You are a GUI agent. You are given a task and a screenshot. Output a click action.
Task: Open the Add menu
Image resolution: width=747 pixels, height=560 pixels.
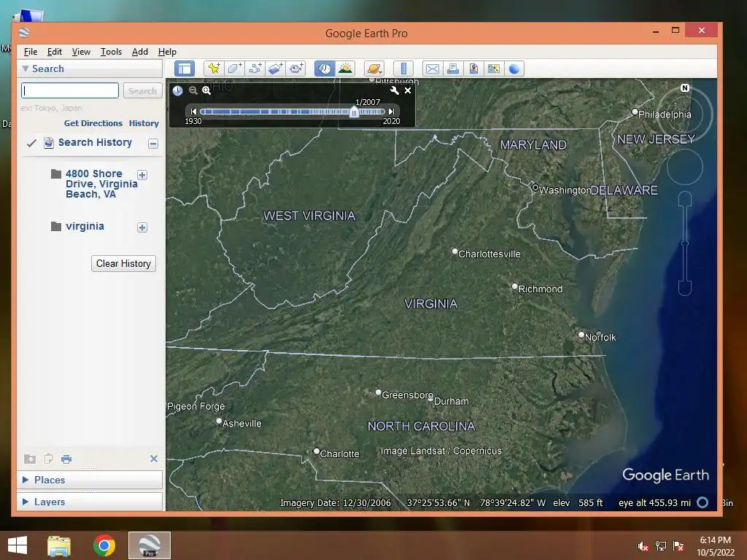[139, 52]
